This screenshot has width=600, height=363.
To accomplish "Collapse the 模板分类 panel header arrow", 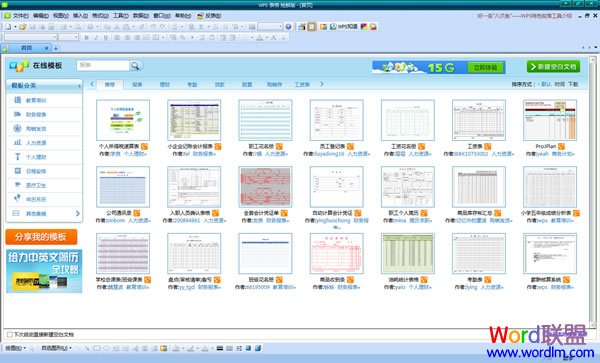I will pyautogui.click(x=79, y=86).
